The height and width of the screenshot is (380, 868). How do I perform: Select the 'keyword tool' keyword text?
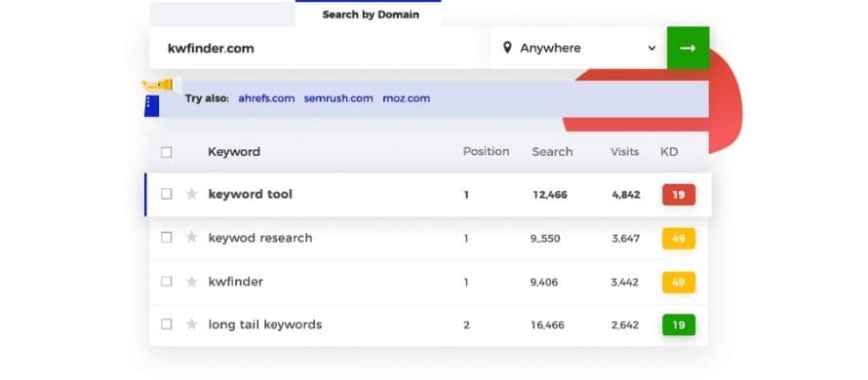point(251,194)
